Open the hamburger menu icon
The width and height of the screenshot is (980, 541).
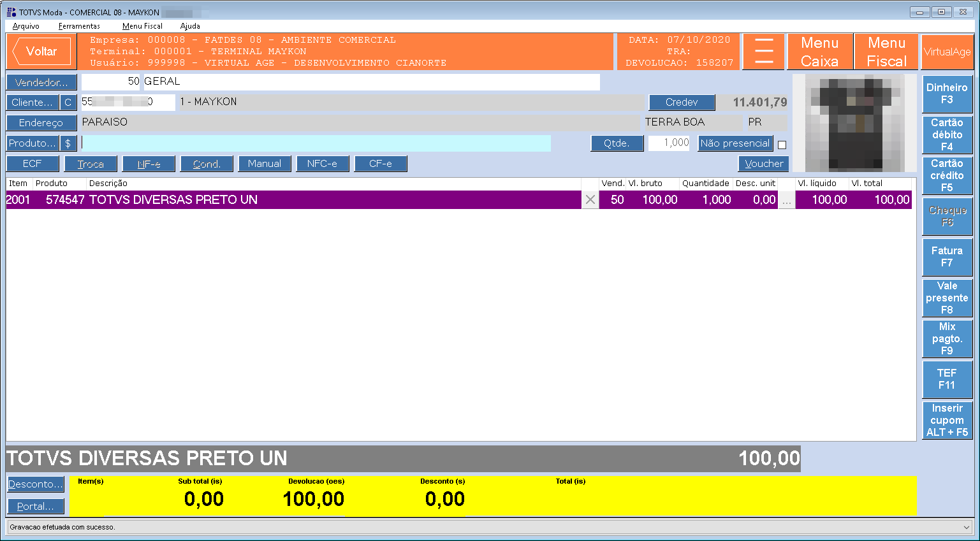point(764,52)
